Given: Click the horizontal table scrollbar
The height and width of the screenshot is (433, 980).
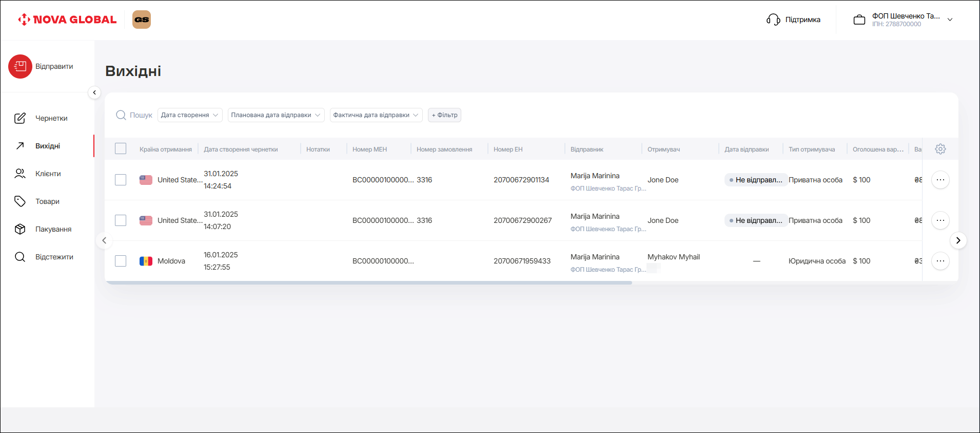Looking at the screenshot, I should [368, 283].
